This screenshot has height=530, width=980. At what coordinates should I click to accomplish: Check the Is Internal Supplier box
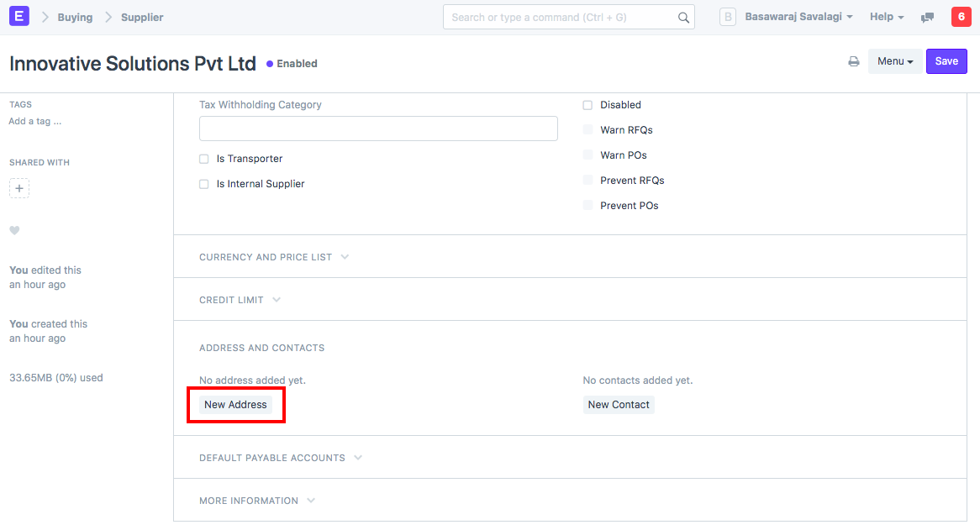coord(204,184)
